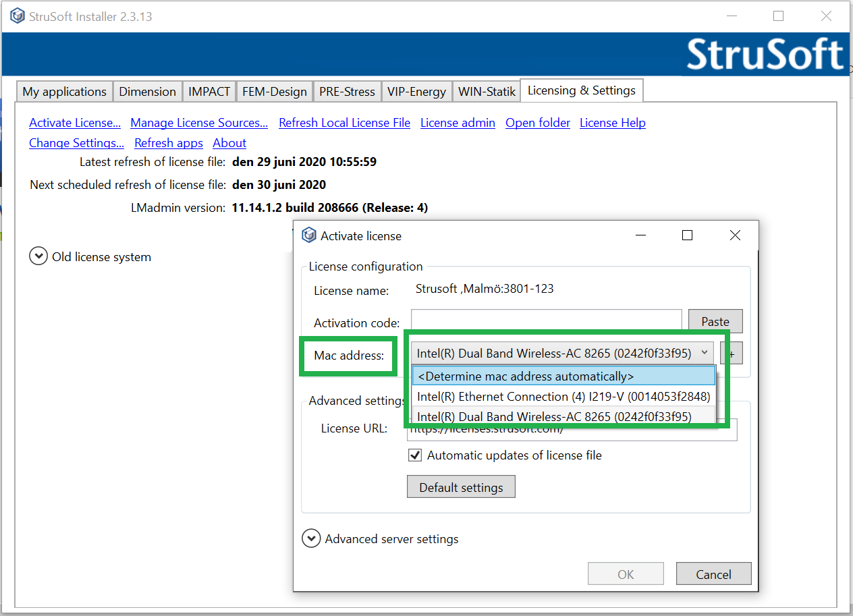Click the Cancel button in Activate license
Viewport: 853px width, 616px height.
[713, 574]
